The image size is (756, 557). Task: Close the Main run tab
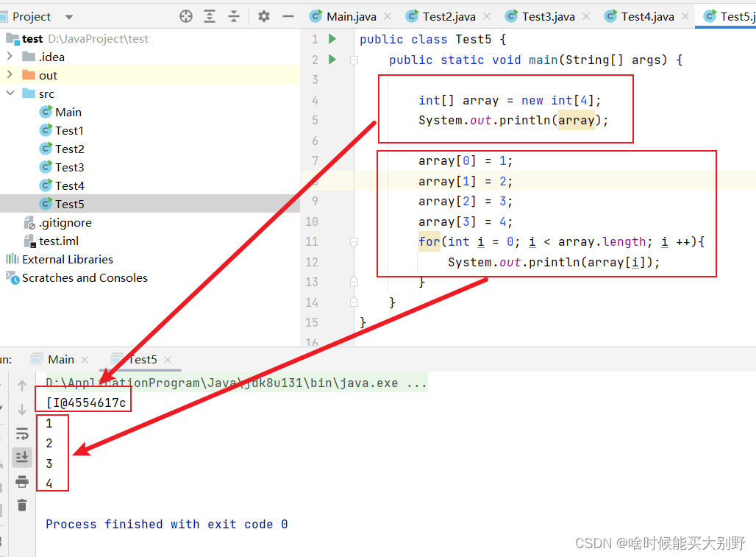pyautogui.click(x=85, y=360)
